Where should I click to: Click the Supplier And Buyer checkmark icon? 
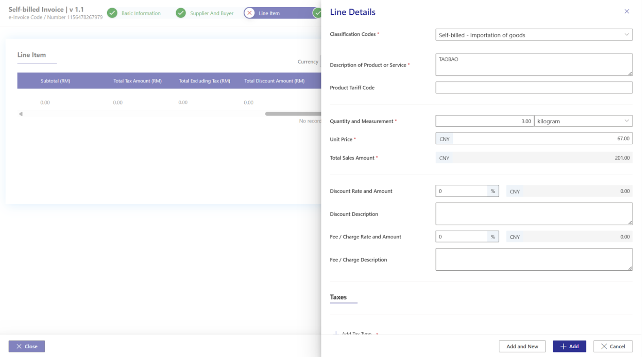click(x=181, y=13)
